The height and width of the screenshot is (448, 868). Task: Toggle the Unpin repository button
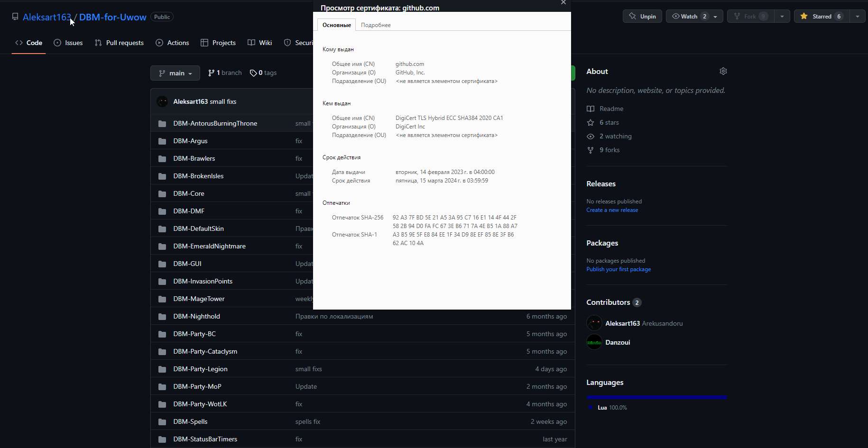tap(642, 17)
